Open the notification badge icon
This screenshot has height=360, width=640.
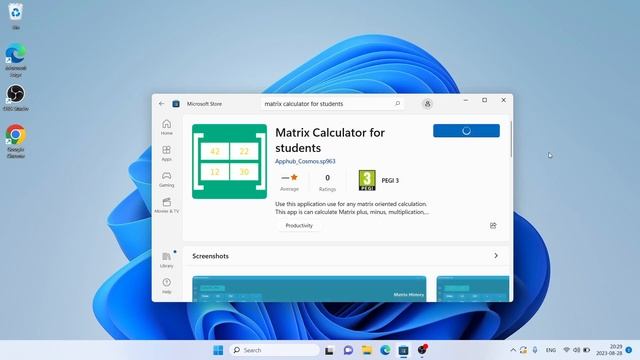[x=629, y=350]
